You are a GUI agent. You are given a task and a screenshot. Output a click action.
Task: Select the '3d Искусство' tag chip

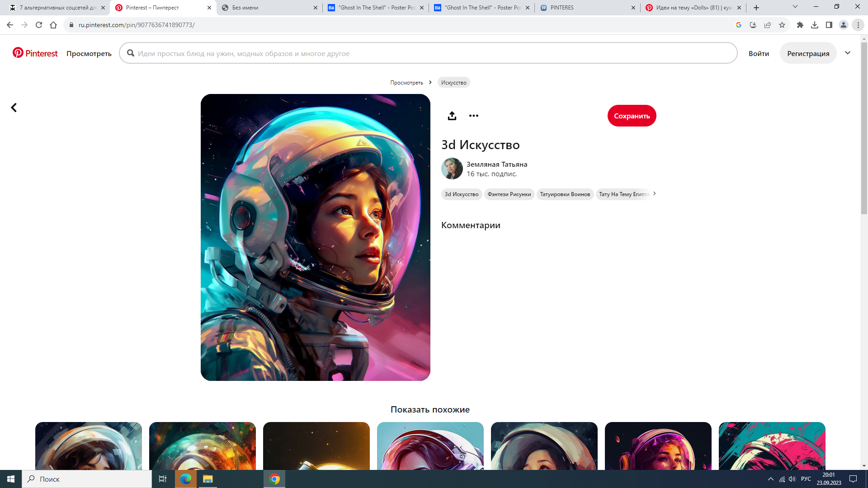click(462, 194)
